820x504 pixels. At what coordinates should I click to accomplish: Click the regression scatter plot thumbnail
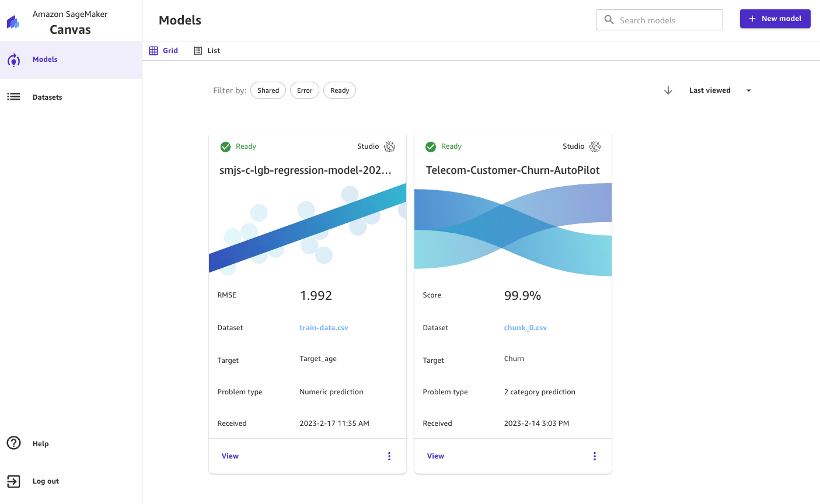[308, 229]
